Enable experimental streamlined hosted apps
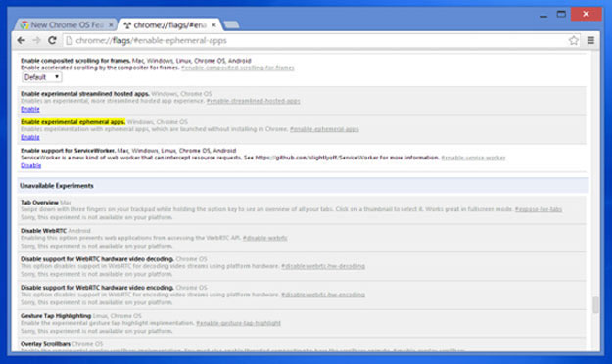The image size is (612, 364). coord(30,109)
